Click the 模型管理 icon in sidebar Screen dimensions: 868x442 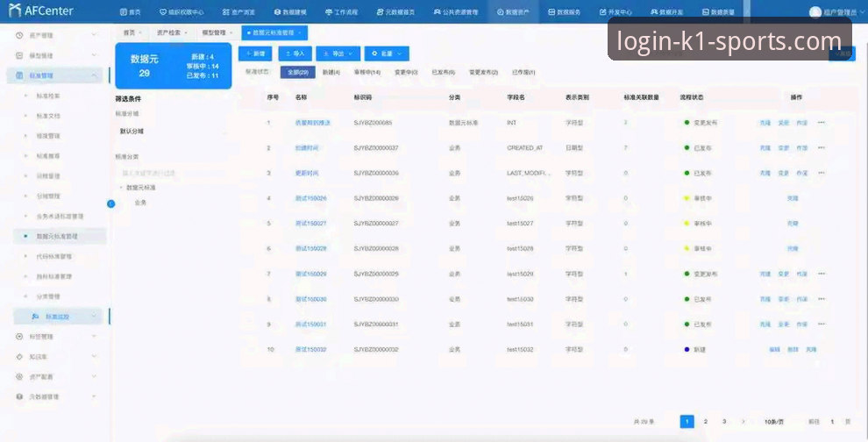click(x=19, y=55)
